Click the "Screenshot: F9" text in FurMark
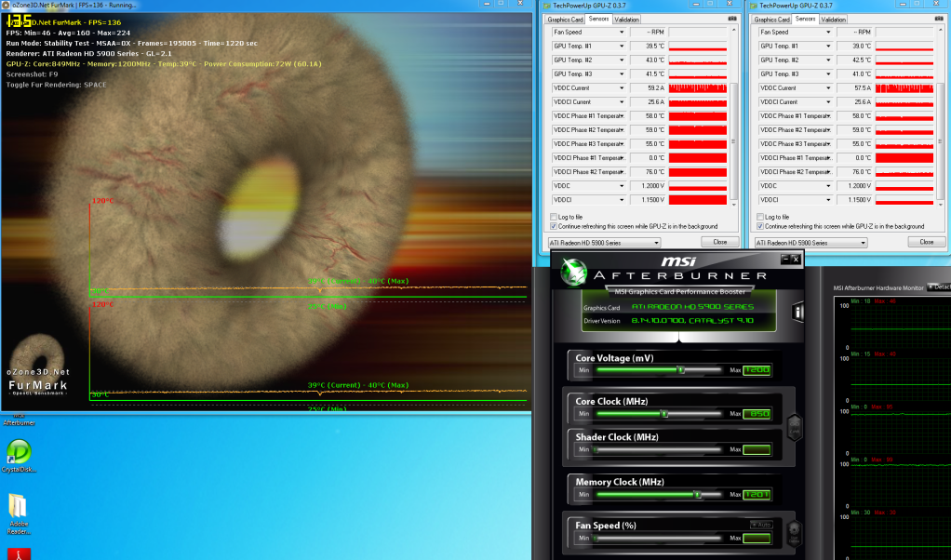Viewport: 951px width, 560px height. point(33,74)
